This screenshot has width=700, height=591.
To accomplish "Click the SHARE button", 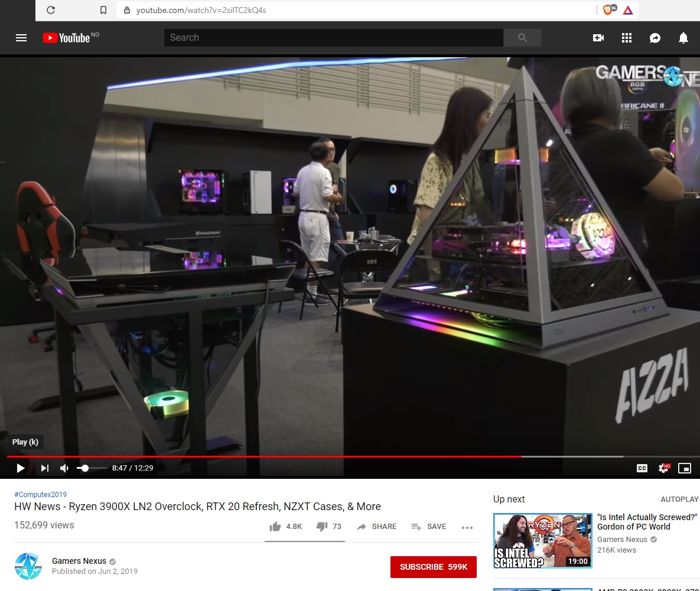I will (x=377, y=527).
